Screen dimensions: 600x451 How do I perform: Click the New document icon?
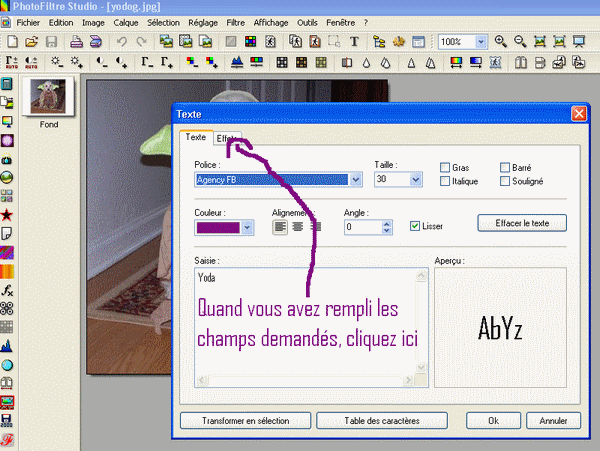(12, 41)
